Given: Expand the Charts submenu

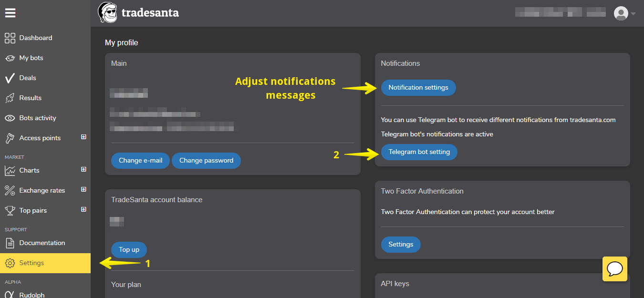Looking at the screenshot, I should [x=83, y=169].
